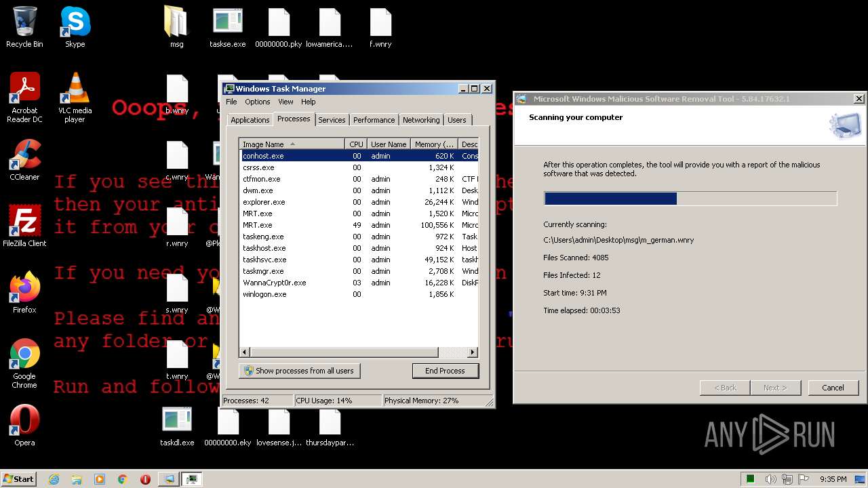868x488 pixels.
Task: Open the CCleaner desktop shortcut
Action: click(24, 160)
